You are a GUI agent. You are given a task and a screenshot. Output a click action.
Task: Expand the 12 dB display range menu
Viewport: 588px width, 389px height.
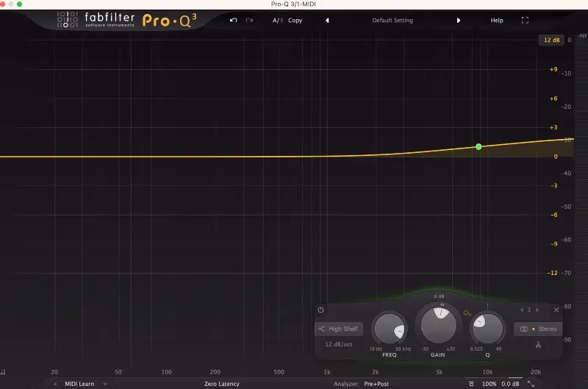(x=551, y=40)
